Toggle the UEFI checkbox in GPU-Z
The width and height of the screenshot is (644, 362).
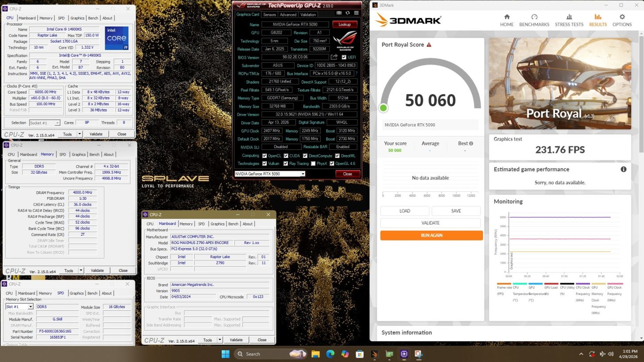(x=344, y=57)
